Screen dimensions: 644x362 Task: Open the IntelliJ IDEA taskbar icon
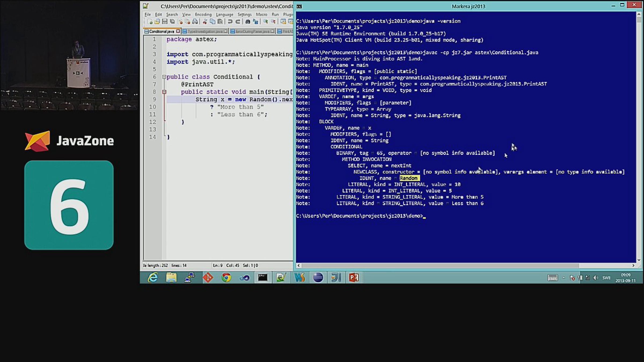pyautogui.click(x=336, y=278)
